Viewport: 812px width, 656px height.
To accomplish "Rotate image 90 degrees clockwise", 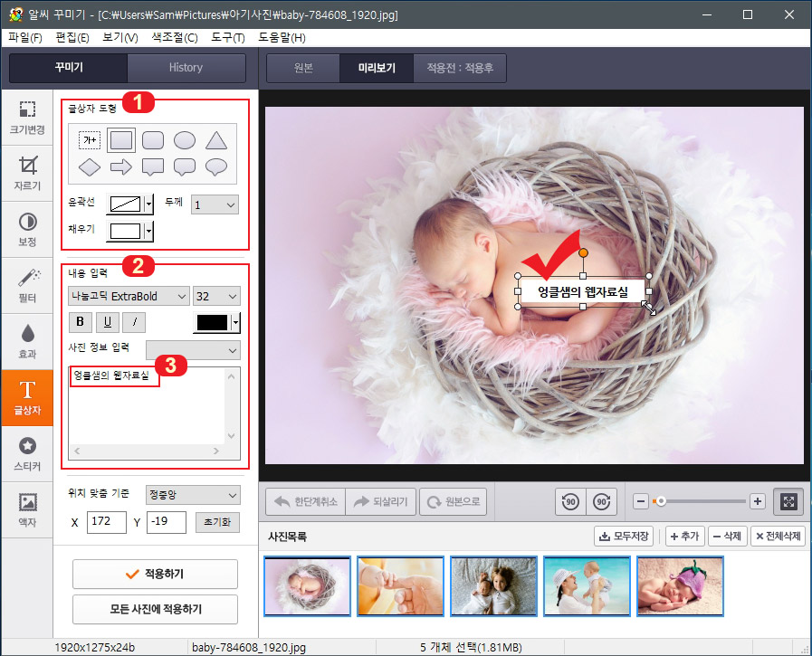I will (x=601, y=501).
